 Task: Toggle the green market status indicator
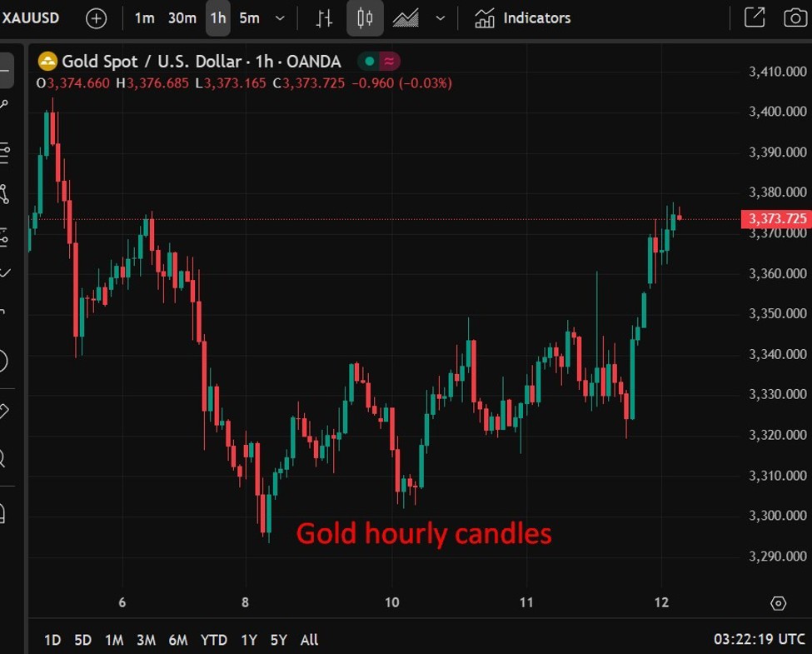369,62
